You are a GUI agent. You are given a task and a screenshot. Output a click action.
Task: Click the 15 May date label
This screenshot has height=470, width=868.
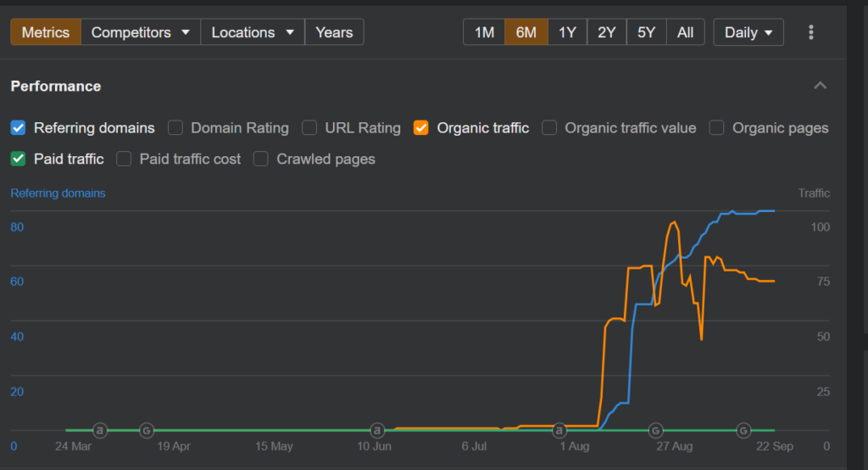(274, 446)
